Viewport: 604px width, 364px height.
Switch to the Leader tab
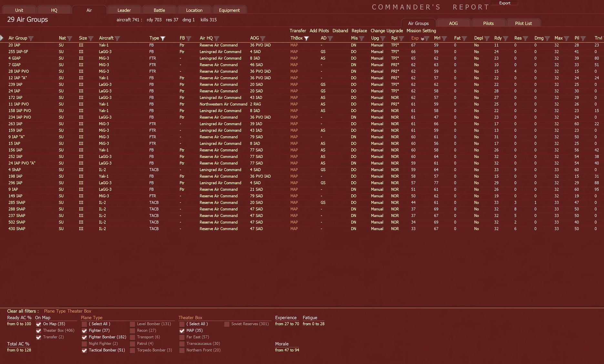pos(124,10)
